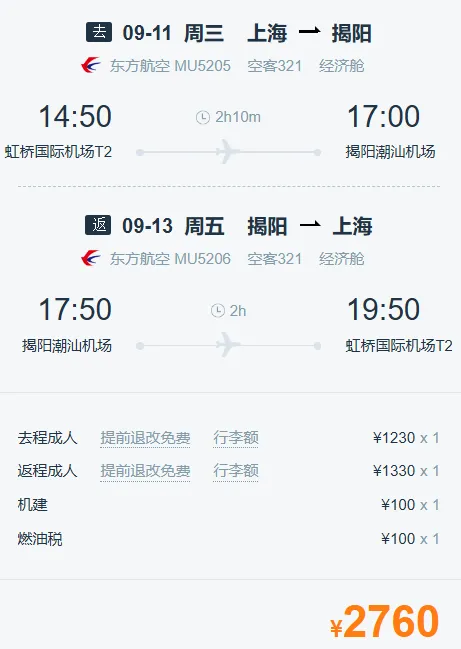Click the outbound 去 badge icon

[x=99, y=32]
